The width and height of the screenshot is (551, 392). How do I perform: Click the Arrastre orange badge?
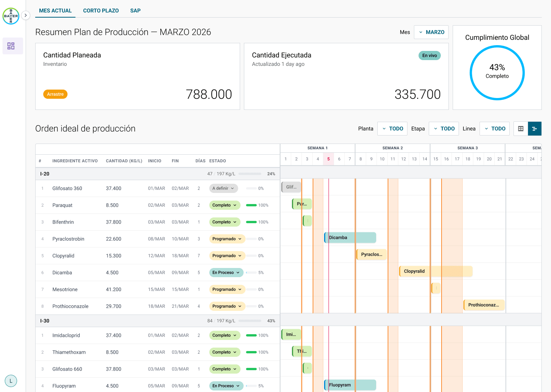[55, 94]
